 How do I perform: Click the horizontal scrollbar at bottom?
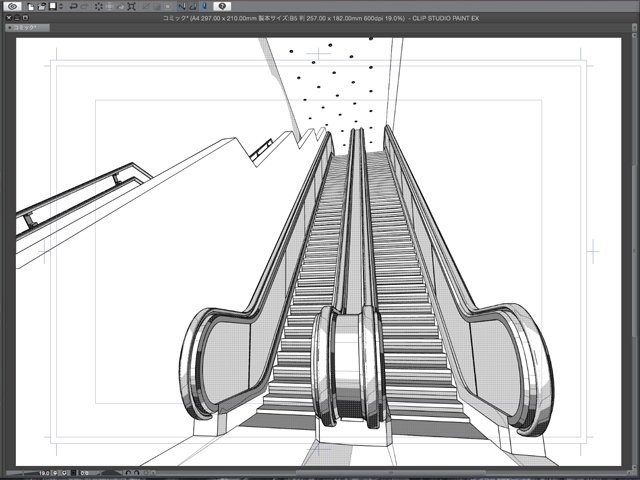tap(392, 473)
